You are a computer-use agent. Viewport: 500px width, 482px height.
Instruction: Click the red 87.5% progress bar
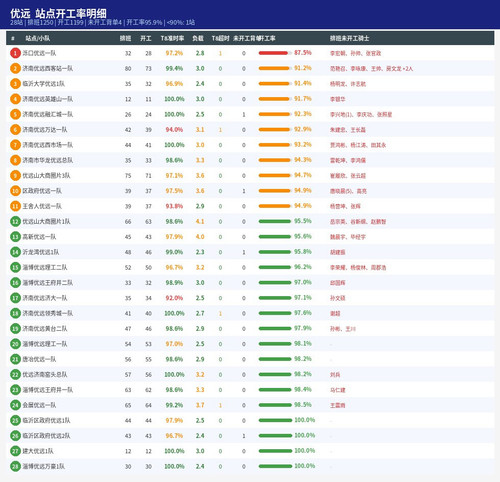[x=275, y=53]
